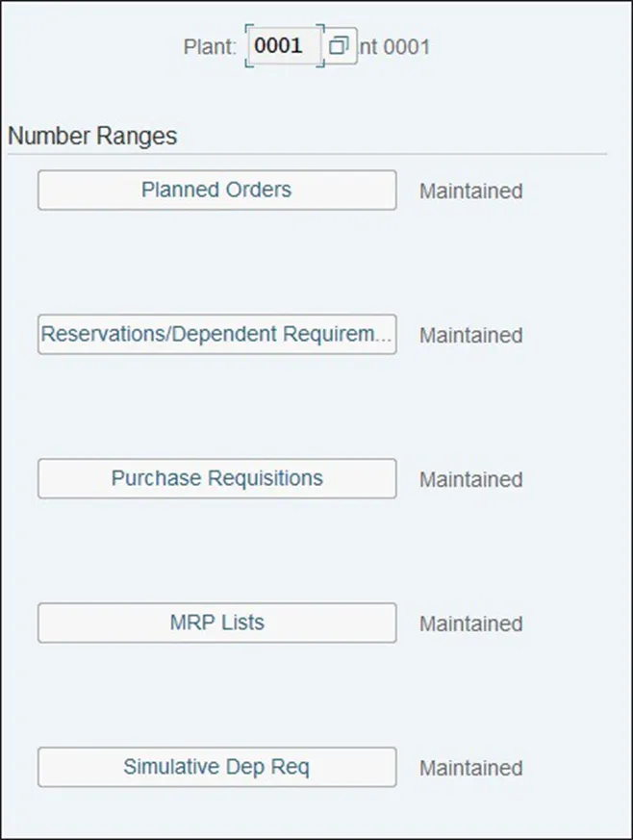
Task: Click into the Plant input field
Action: (x=284, y=46)
